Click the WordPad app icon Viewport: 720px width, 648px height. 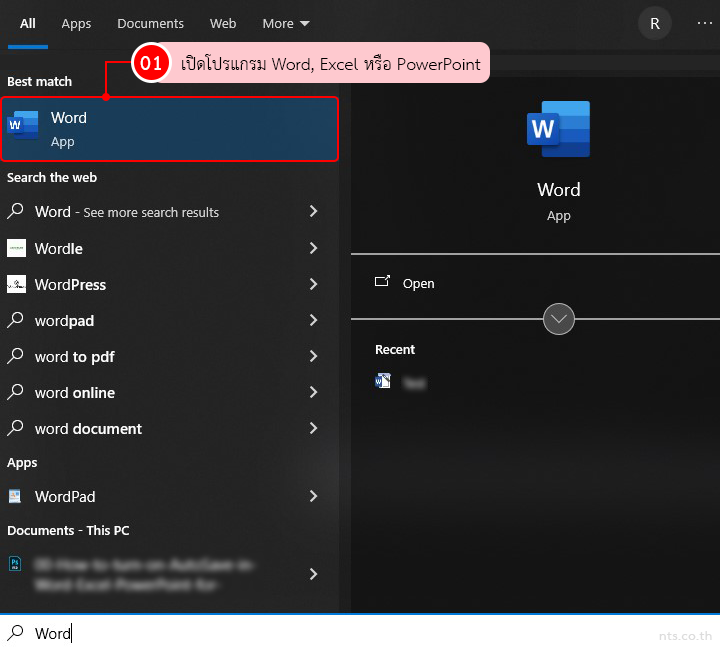click(16, 496)
